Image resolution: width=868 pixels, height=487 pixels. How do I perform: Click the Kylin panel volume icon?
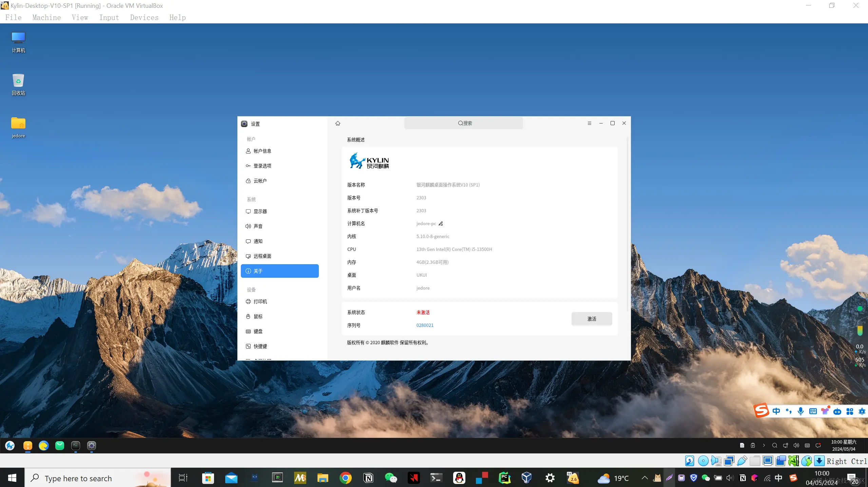click(x=796, y=446)
